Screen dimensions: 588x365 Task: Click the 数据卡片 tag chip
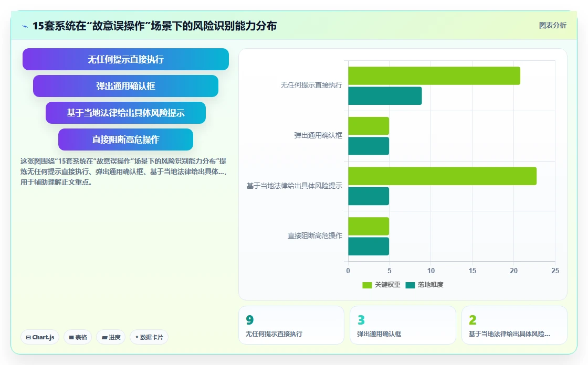(149, 337)
